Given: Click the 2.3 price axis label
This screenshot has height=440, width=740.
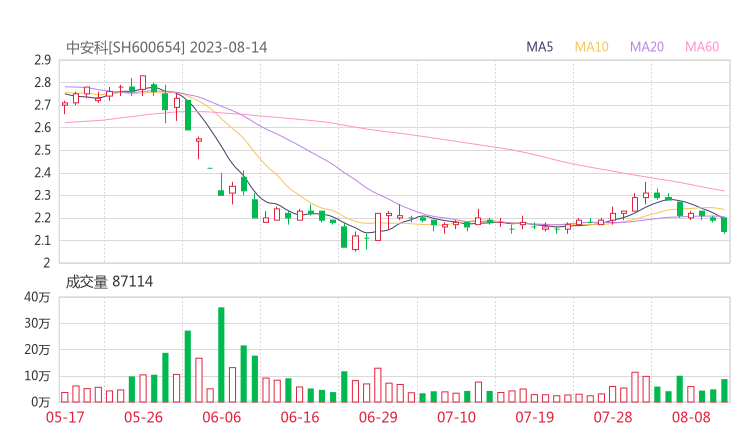Looking at the screenshot, I should 42,195.
